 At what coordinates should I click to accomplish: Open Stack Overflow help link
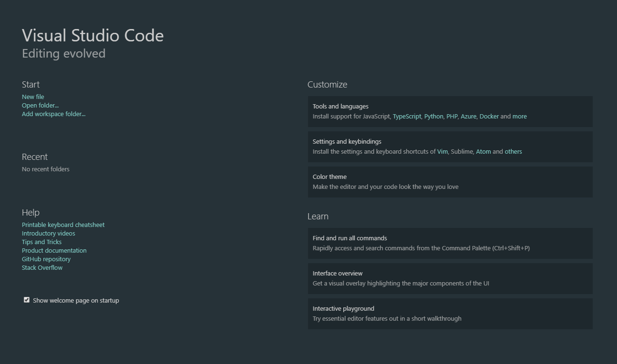pos(42,267)
